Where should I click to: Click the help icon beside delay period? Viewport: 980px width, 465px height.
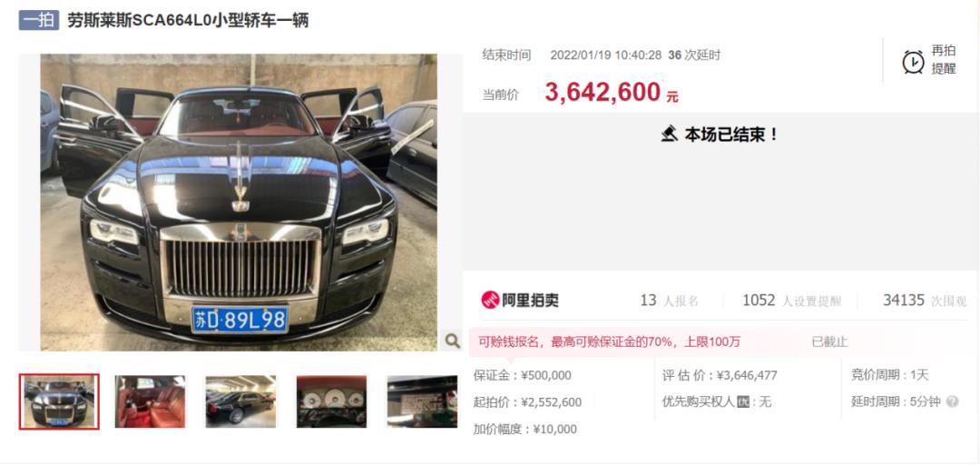[952, 401]
